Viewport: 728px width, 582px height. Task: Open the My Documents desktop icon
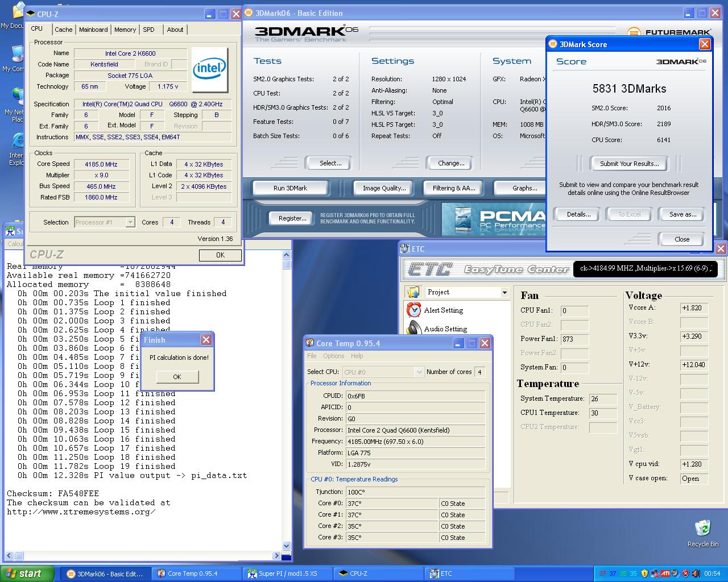[x=13, y=16]
